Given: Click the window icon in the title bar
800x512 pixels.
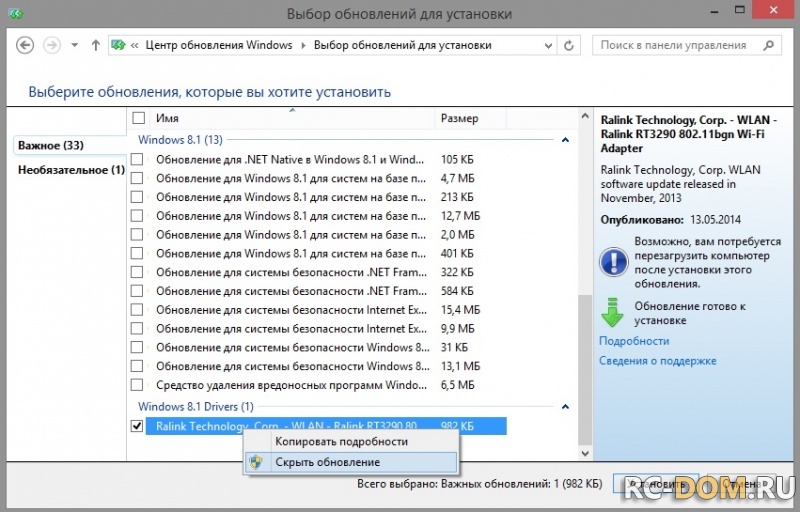Looking at the screenshot, I should point(15,13).
